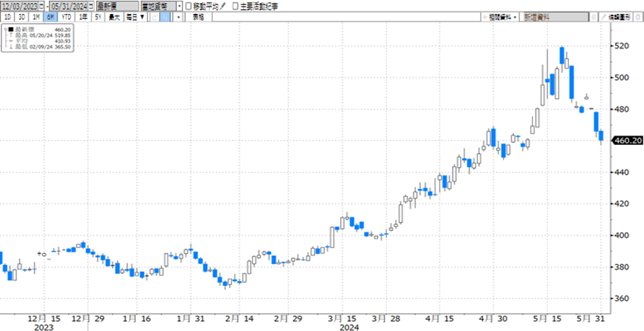This screenshot has width=644, height=331.
Task: Click the 2023 year label on axis
Action: pos(44,328)
